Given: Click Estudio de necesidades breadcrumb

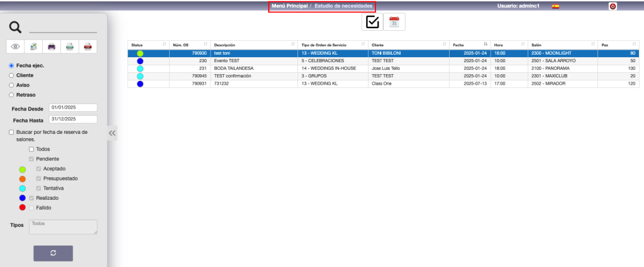Looking at the screenshot, I should pyautogui.click(x=343, y=6).
